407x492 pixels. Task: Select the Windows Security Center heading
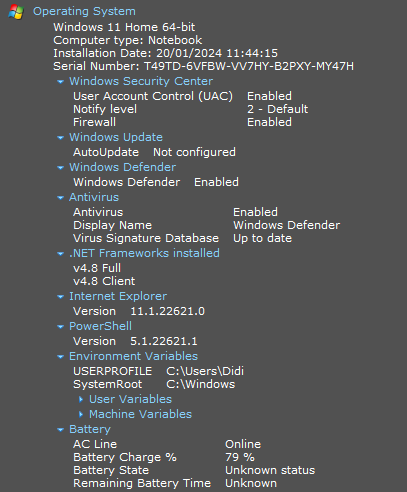click(141, 81)
